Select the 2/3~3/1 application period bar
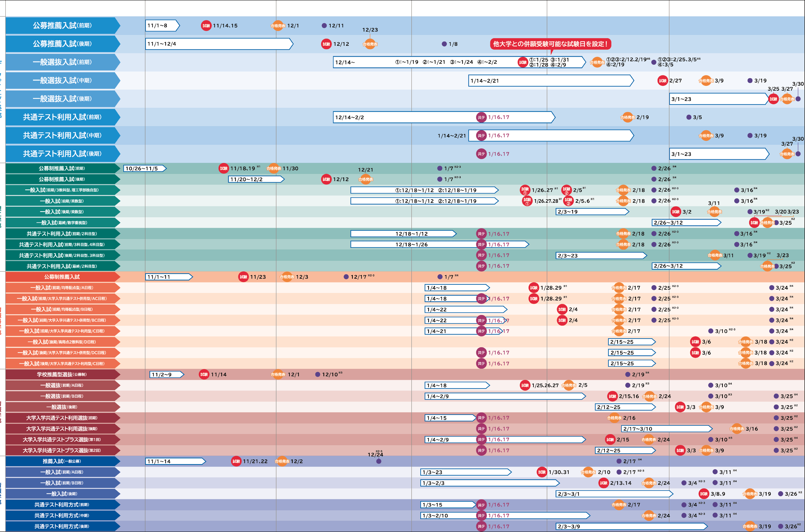 coord(615,494)
